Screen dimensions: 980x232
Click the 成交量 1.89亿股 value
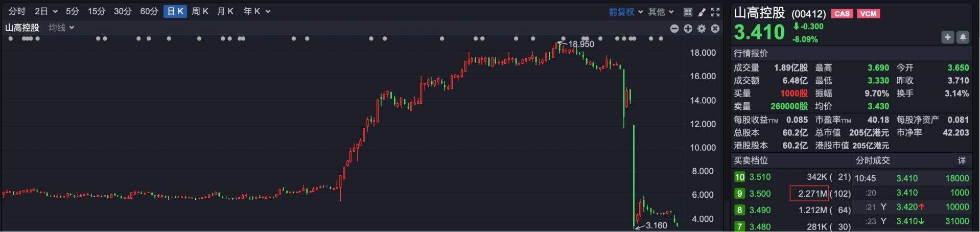pos(791,68)
